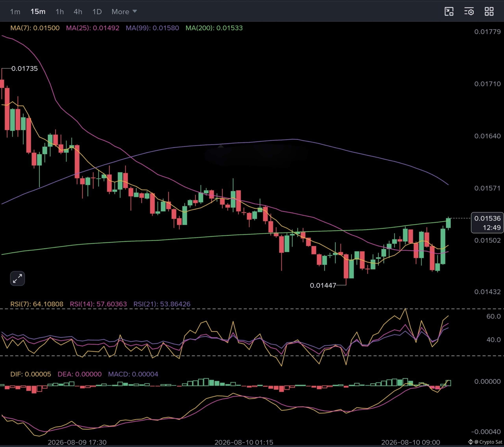Click the MA(99): 0.01580 label

[152, 28]
